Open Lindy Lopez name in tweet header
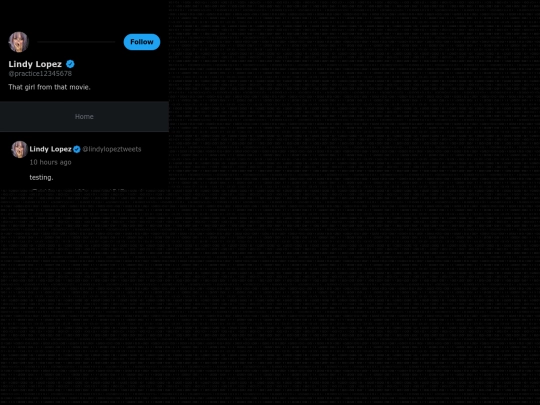Viewport: 540px width, 405px height. point(50,149)
